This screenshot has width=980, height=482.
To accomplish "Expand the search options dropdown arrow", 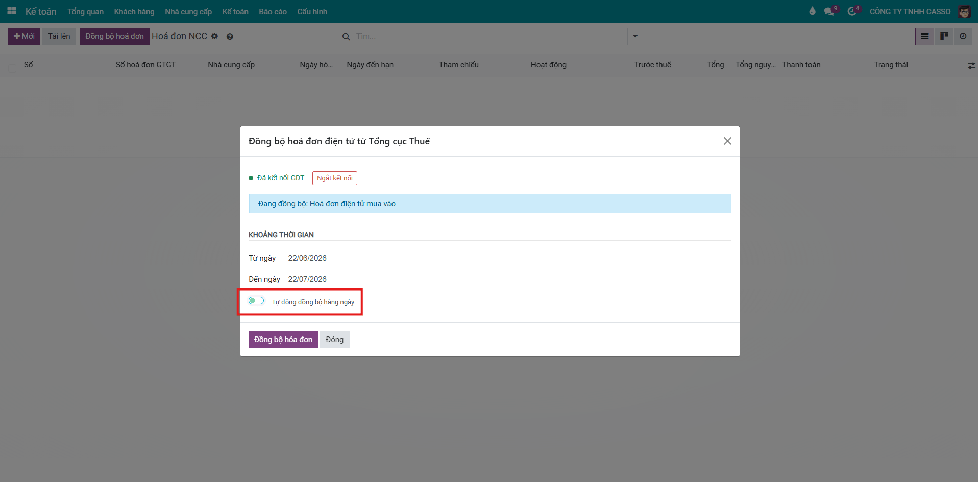I will (635, 36).
